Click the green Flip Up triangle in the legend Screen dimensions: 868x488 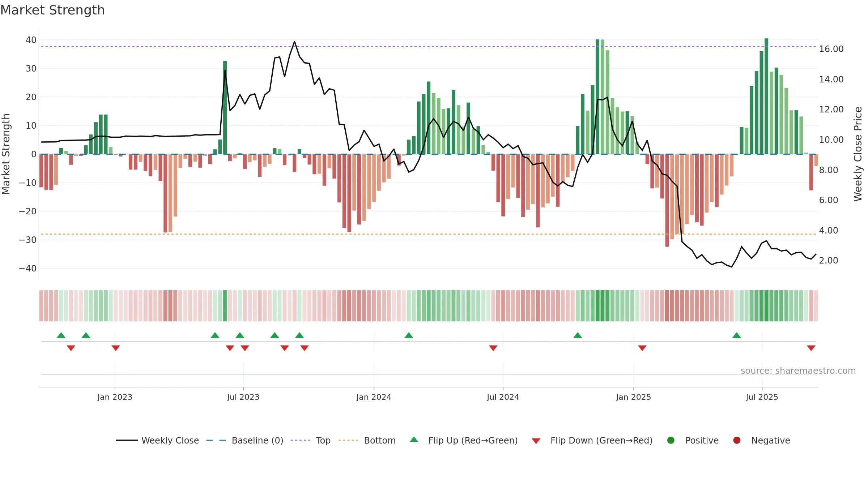[x=414, y=440]
